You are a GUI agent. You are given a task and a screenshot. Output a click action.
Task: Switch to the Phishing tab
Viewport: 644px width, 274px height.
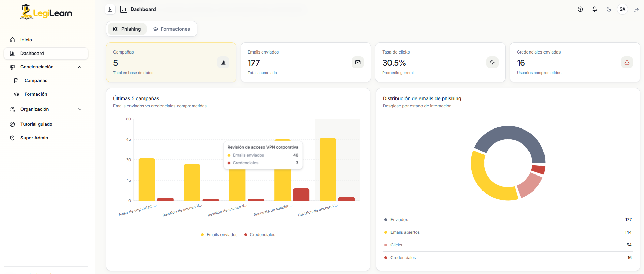tap(127, 29)
